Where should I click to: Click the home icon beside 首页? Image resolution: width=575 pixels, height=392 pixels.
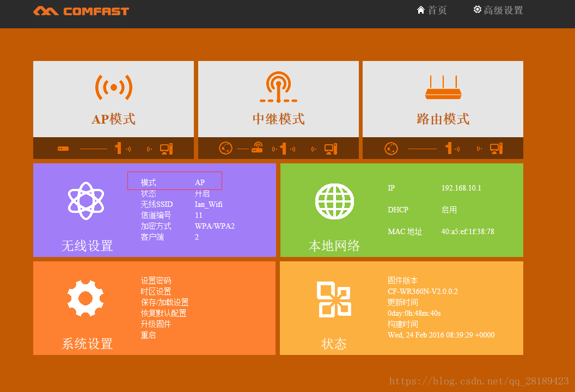pos(421,10)
